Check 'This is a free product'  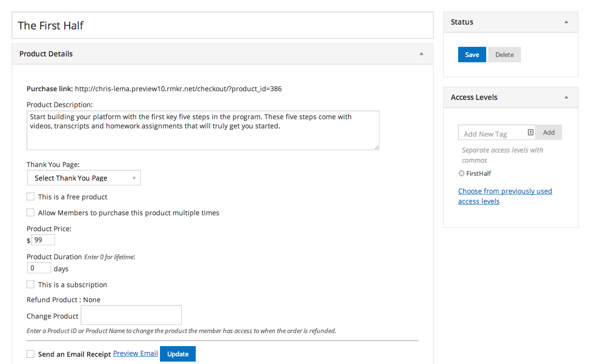tap(30, 197)
